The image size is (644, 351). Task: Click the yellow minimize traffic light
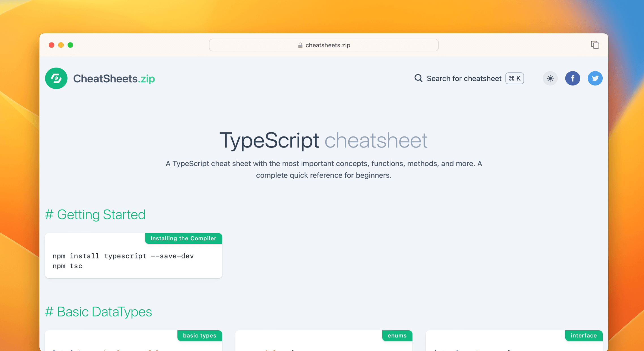(61, 45)
